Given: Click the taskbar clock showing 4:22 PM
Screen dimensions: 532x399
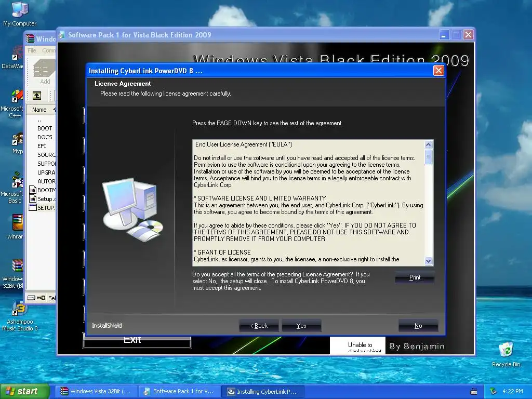Looking at the screenshot, I should click(512, 391).
